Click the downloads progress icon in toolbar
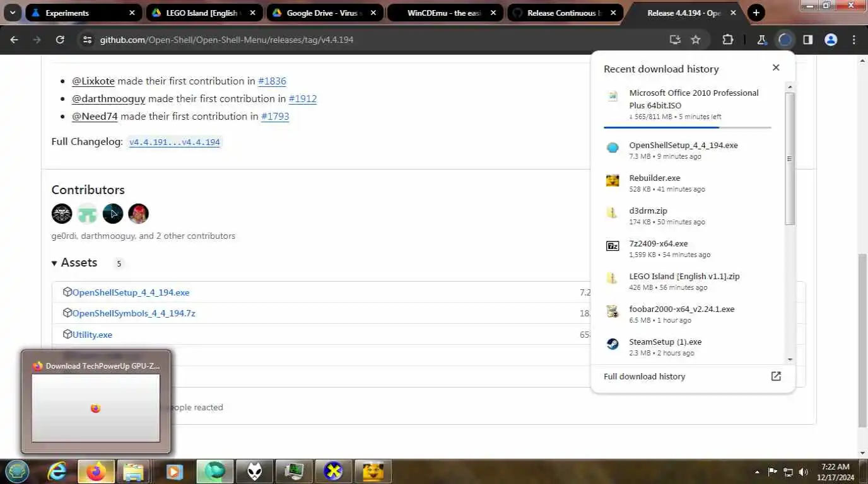The width and height of the screenshot is (868, 484). tap(785, 40)
